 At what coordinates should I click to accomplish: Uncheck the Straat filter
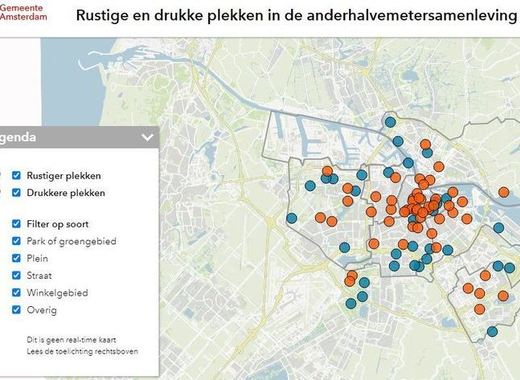[x=16, y=275]
